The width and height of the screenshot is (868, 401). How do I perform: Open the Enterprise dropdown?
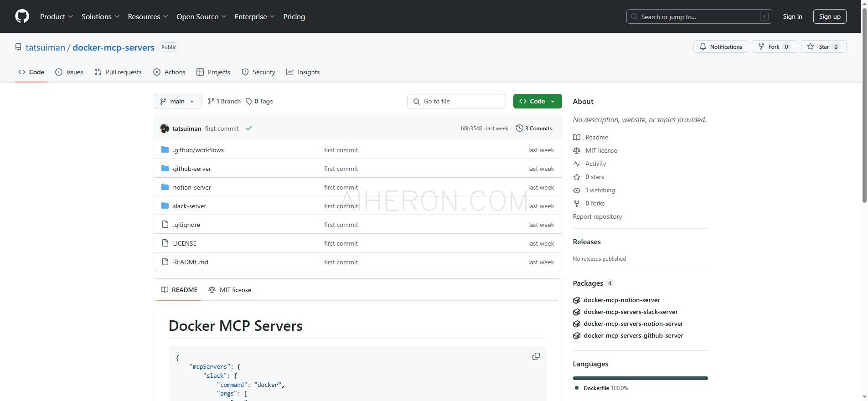pos(254,16)
